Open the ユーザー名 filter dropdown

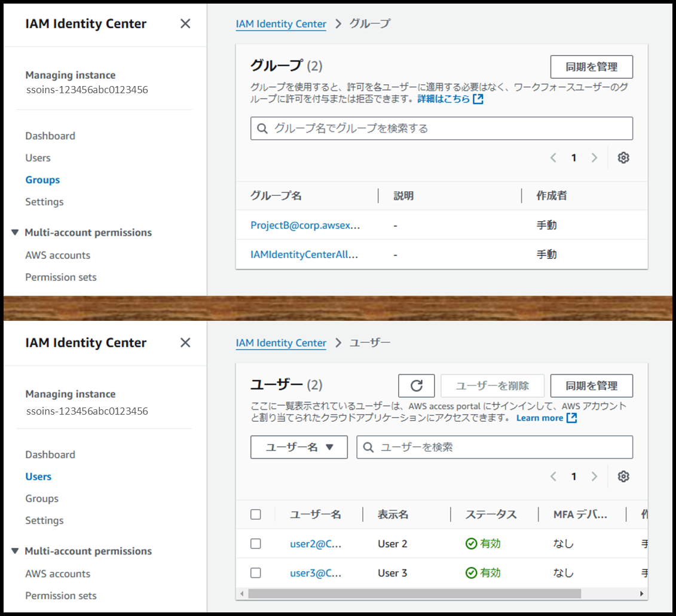click(299, 447)
